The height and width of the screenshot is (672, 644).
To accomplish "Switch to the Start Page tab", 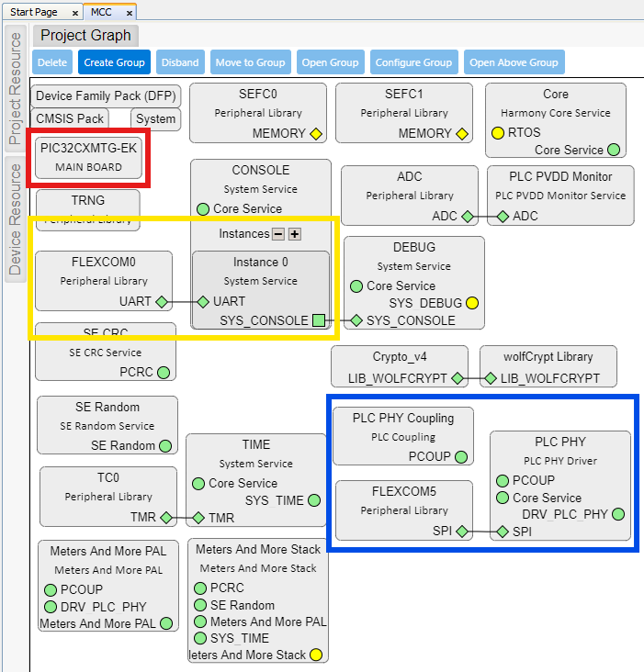I will pos(33,12).
